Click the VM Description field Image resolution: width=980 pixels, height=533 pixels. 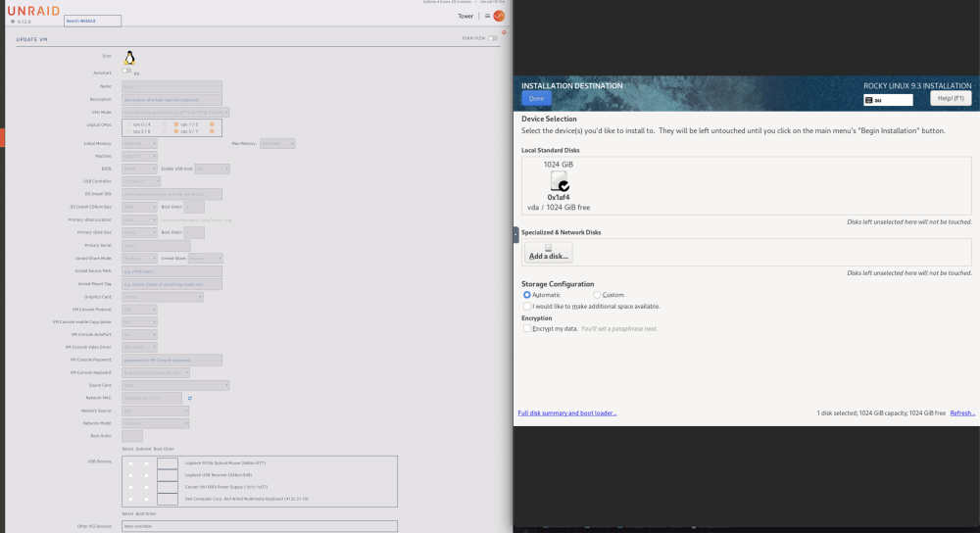click(x=171, y=99)
